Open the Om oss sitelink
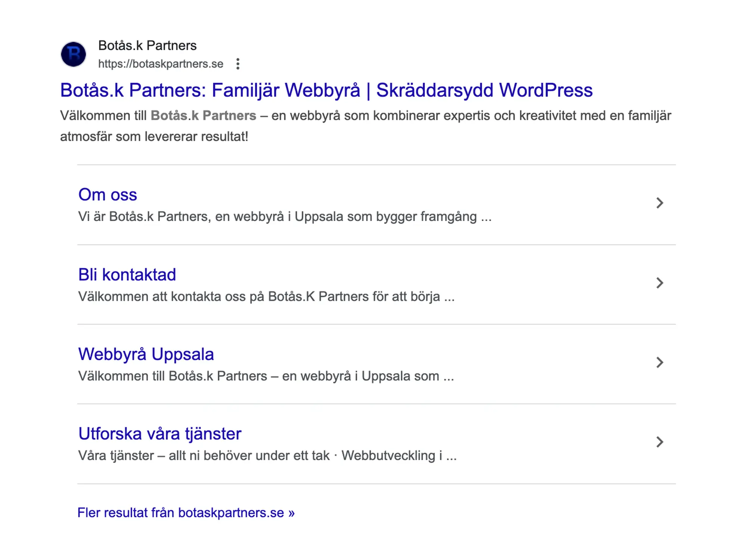Viewport: 747px width, 560px height. coord(108,195)
